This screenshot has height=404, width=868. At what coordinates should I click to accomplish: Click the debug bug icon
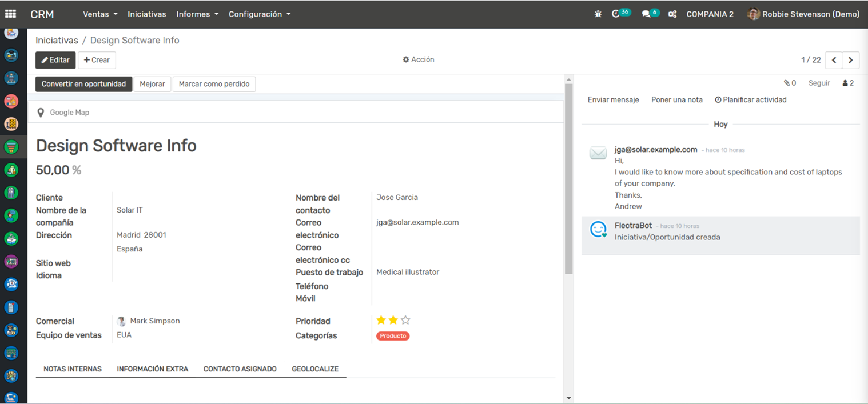pyautogui.click(x=598, y=14)
